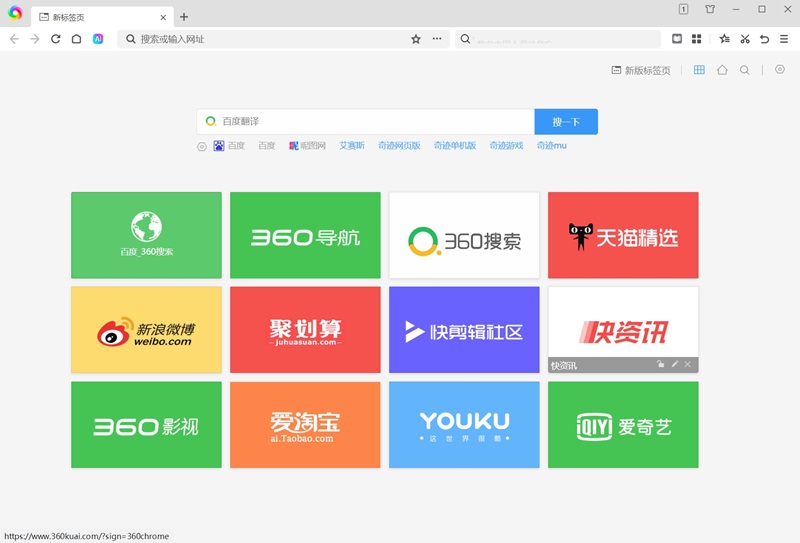This screenshot has width=800, height=543.
Task: Start screenshot with the scissors icon
Action: [x=745, y=39]
